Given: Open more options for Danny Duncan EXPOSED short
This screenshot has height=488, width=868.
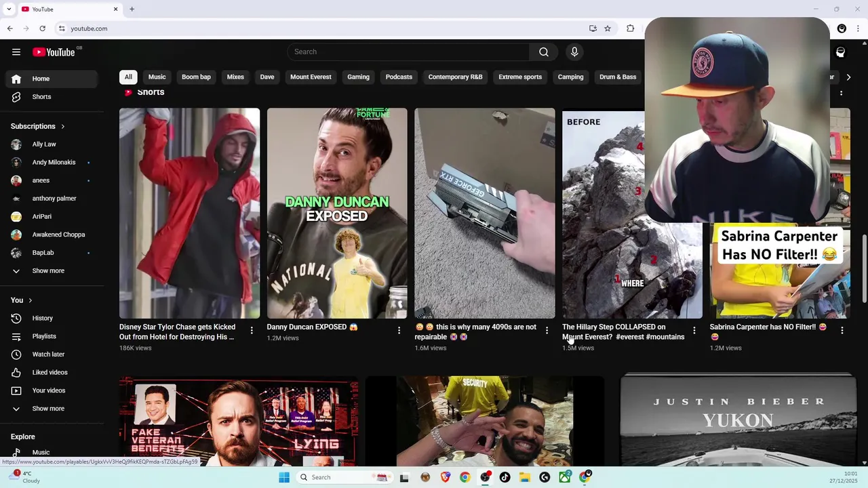Looking at the screenshot, I should click(399, 331).
